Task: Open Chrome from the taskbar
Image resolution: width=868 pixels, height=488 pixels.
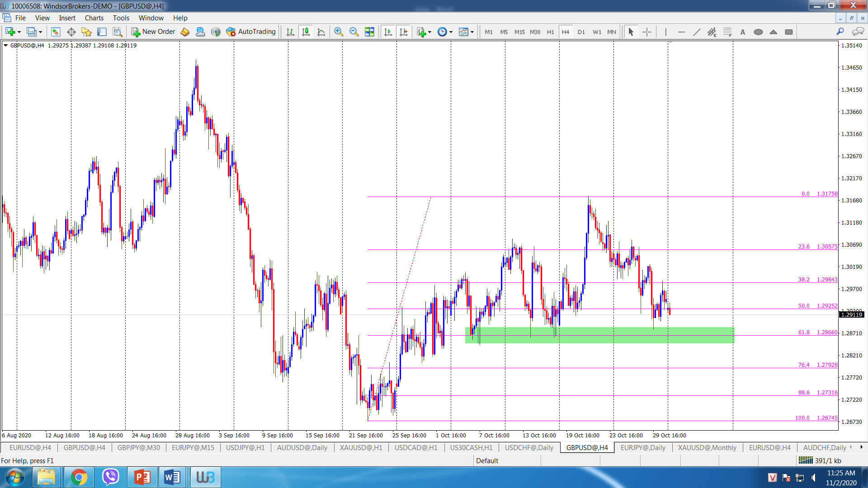Action: [x=79, y=477]
